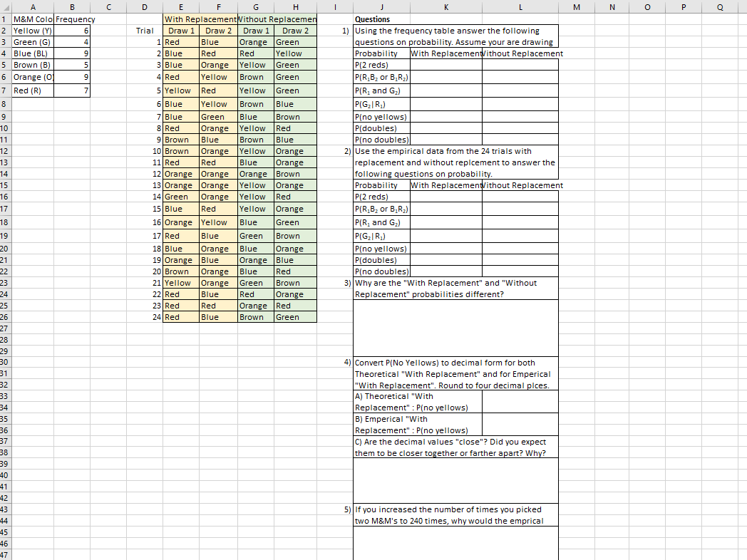Select the 'Red (R)' cell
The height and width of the screenshot is (560, 747).
click(x=33, y=90)
